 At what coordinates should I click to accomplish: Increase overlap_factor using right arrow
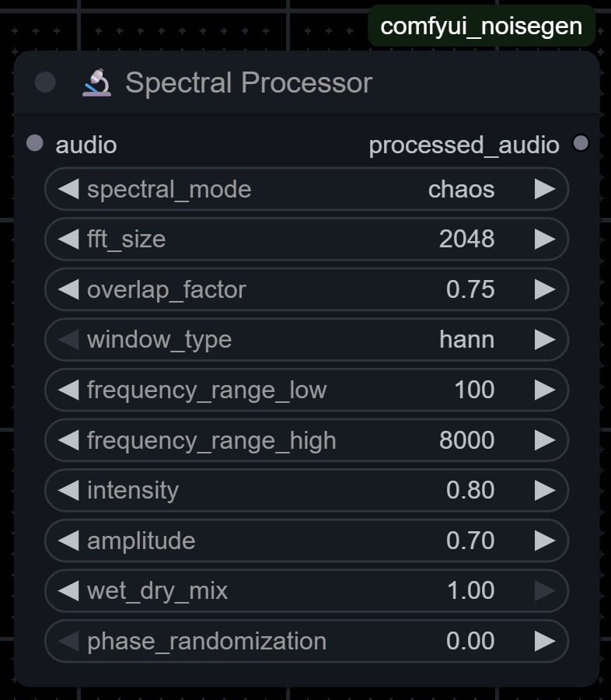coord(545,289)
